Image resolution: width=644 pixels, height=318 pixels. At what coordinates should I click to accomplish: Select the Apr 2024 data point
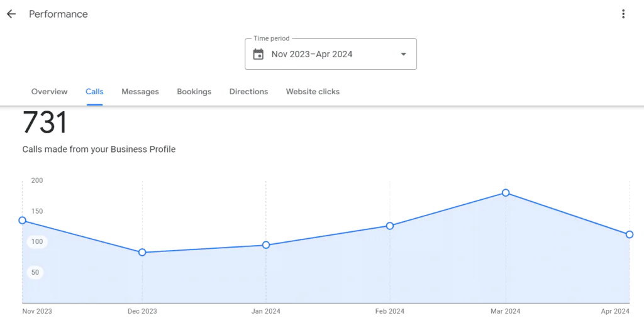(630, 234)
